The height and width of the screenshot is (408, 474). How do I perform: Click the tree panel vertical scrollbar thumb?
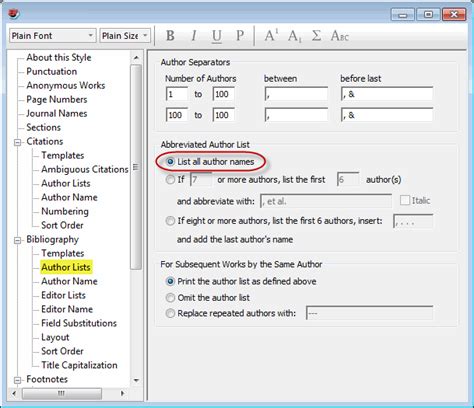[136, 167]
